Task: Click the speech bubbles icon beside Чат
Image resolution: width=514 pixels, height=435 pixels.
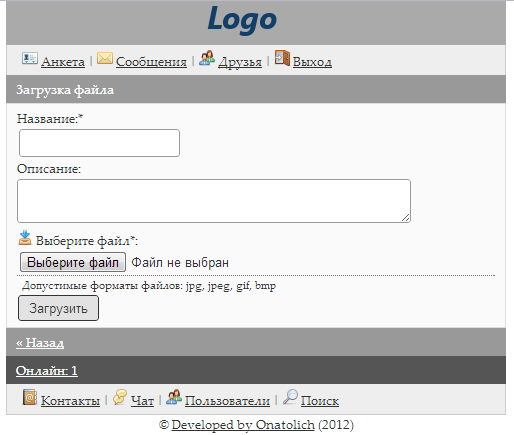Action: (120, 397)
